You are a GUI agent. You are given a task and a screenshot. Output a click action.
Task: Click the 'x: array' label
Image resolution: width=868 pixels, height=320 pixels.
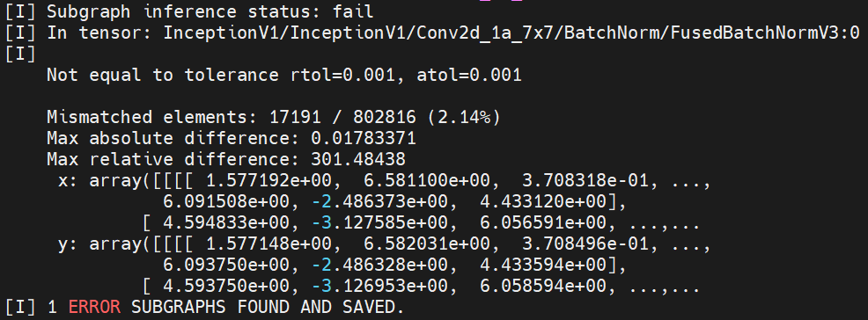[99, 181]
